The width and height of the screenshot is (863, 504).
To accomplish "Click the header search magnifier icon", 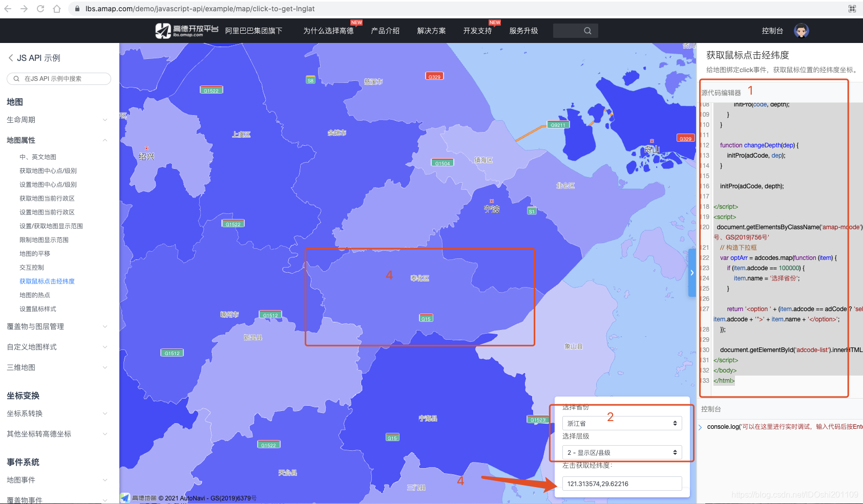I will point(587,31).
